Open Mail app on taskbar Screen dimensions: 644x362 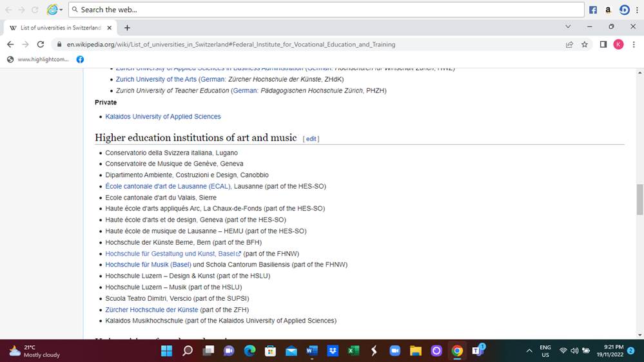point(291,351)
